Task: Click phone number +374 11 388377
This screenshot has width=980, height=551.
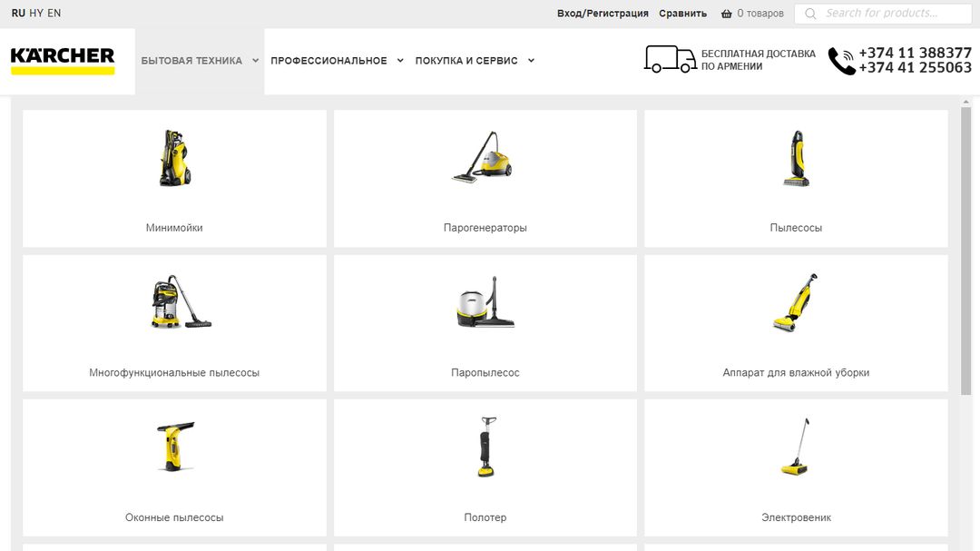Action: point(915,53)
